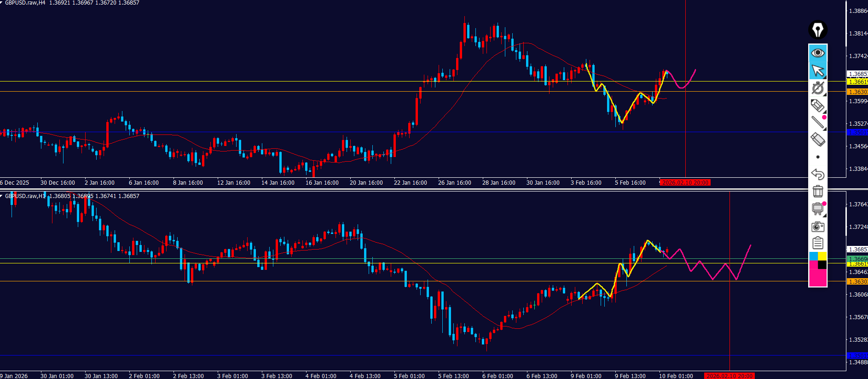Select the highlighter marker tool
868x379 pixels.
[x=817, y=105]
